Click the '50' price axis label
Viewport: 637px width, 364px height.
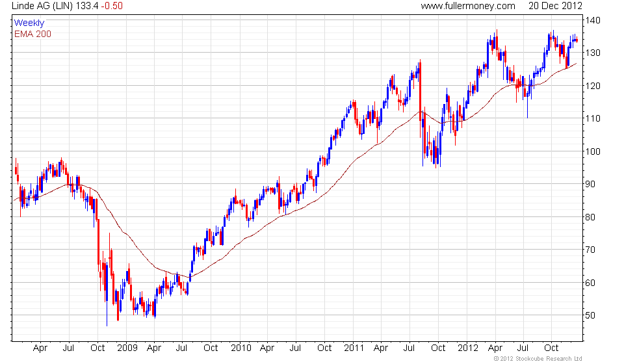point(590,315)
